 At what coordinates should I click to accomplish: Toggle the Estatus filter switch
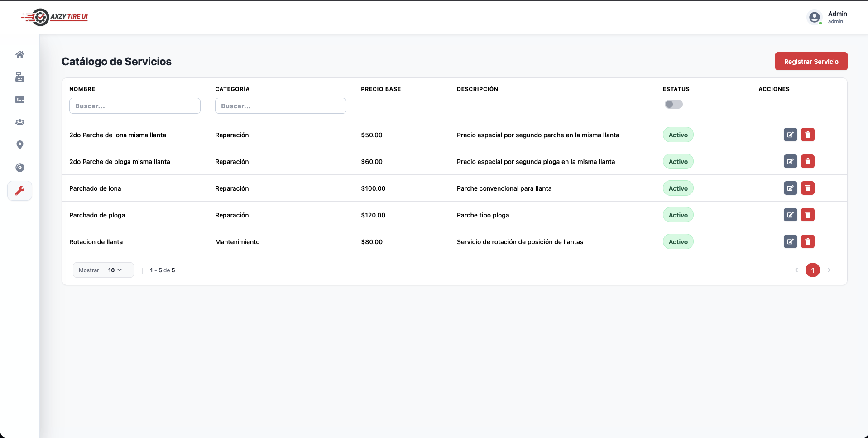673,104
